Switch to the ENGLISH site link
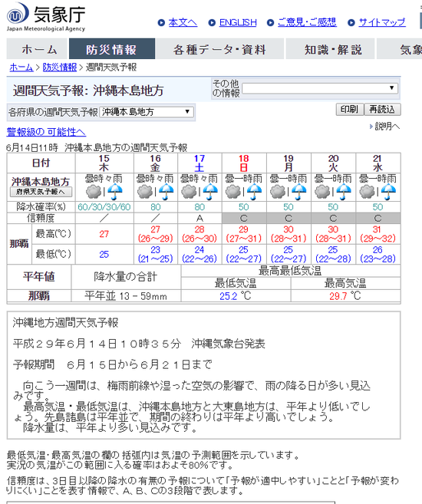The height and width of the screenshot is (504, 422). 238,22
